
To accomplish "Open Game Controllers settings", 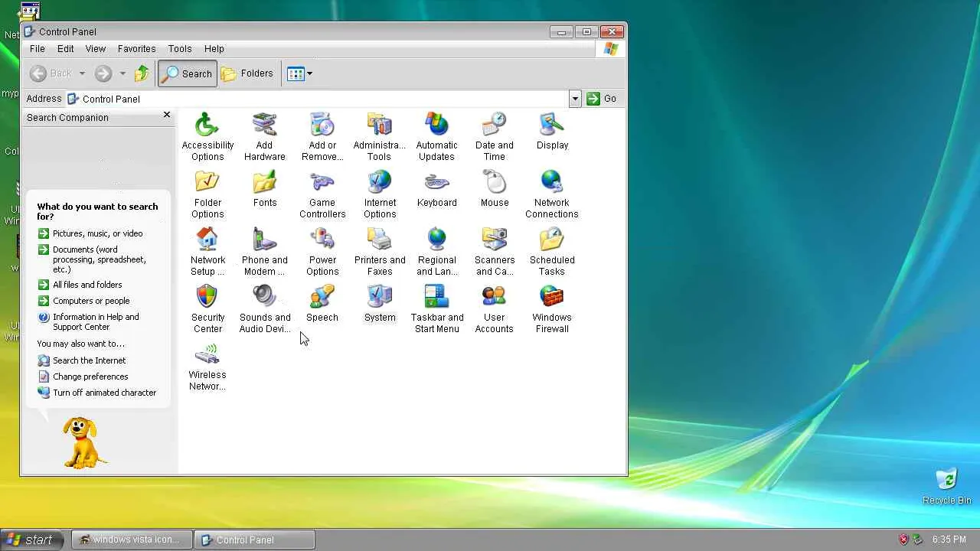I will (x=322, y=194).
